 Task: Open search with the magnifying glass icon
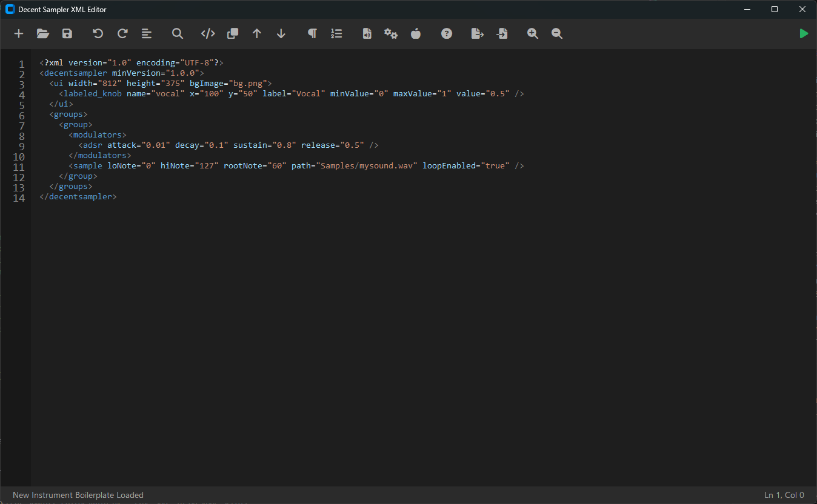click(178, 34)
